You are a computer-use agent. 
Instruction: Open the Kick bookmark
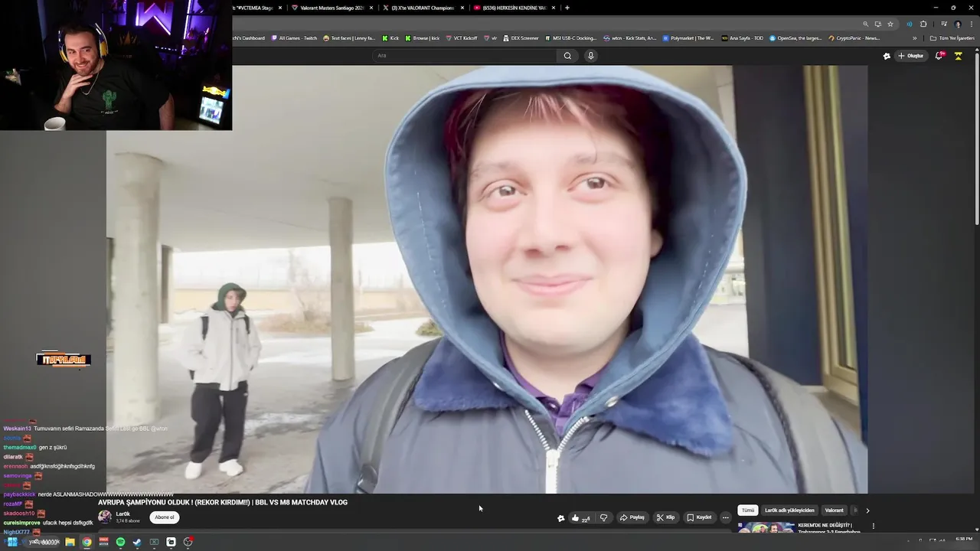[x=390, y=38]
